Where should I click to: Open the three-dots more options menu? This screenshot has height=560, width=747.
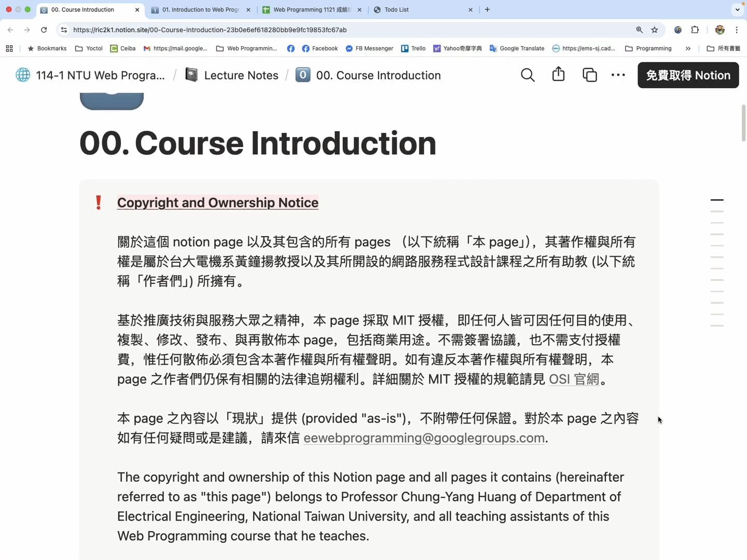tap(618, 75)
